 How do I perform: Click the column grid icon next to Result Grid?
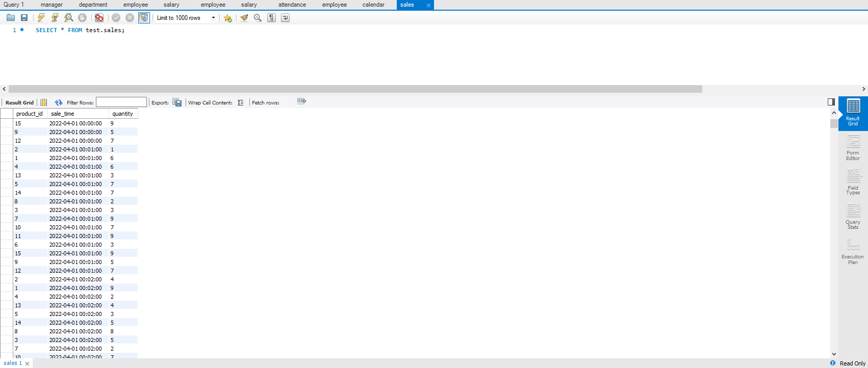(x=44, y=102)
